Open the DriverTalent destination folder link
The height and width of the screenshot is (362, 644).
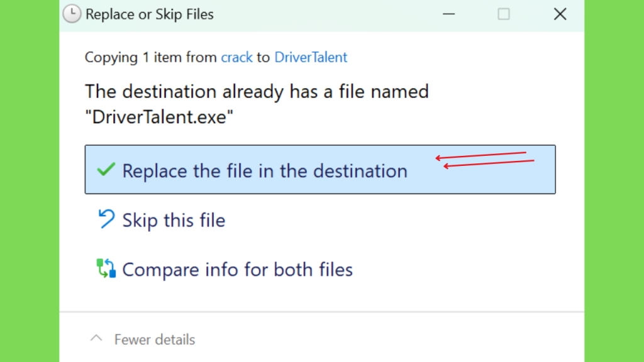pos(311,57)
